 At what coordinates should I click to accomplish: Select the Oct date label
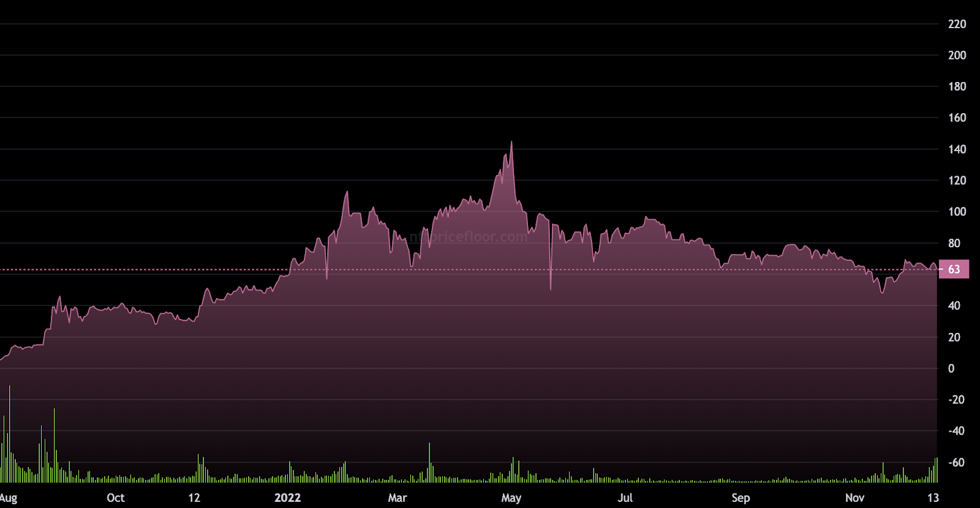[x=116, y=498]
